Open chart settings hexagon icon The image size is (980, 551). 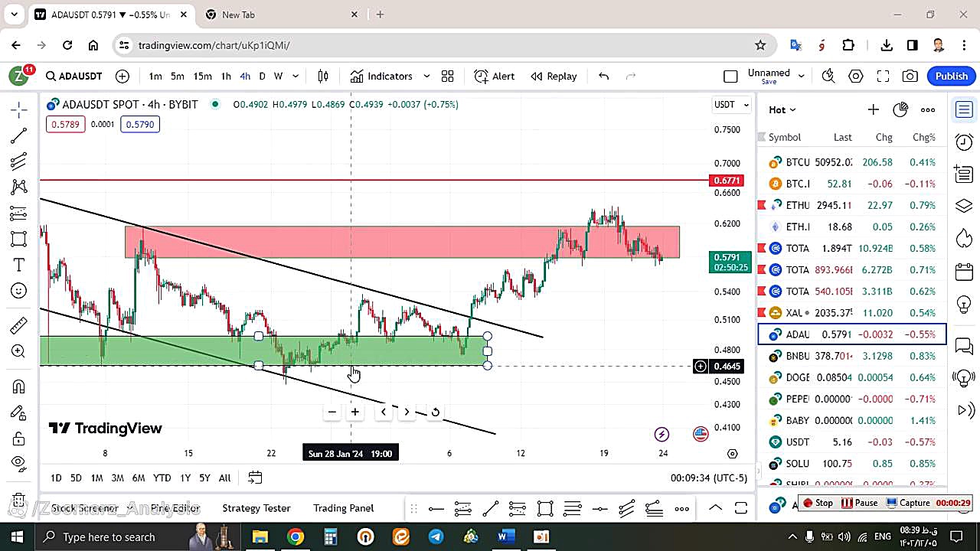pyautogui.click(x=856, y=76)
